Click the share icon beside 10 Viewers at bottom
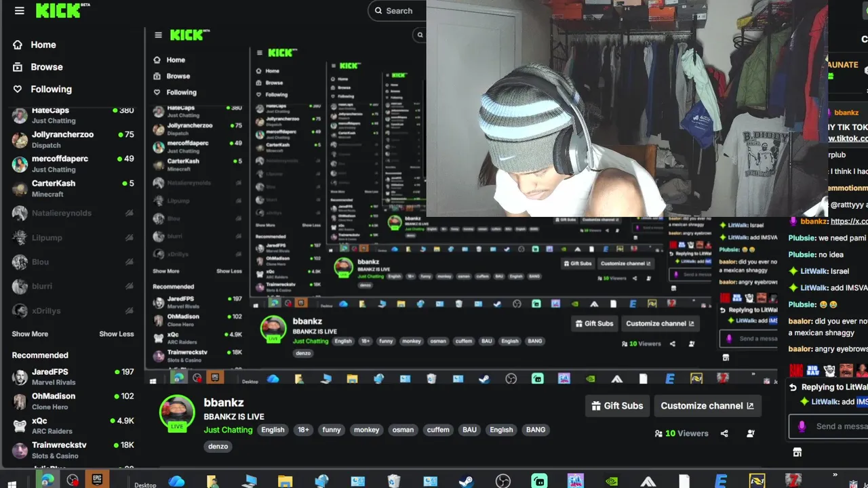 (x=724, y=434)
